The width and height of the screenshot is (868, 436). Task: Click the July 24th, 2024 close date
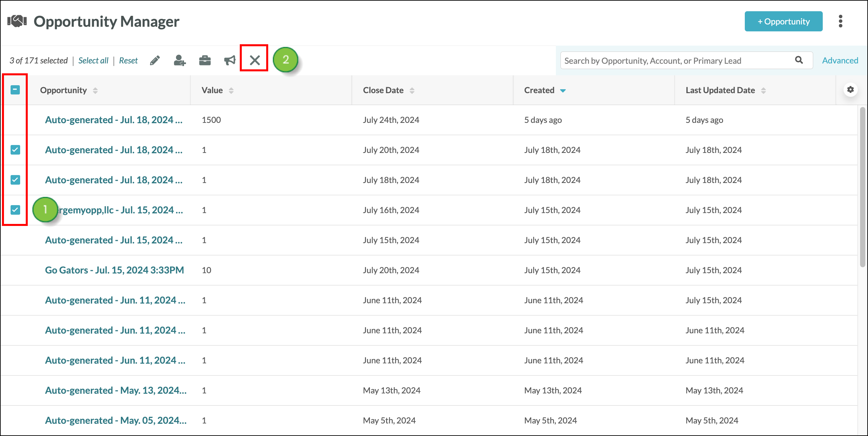(391, 120)
